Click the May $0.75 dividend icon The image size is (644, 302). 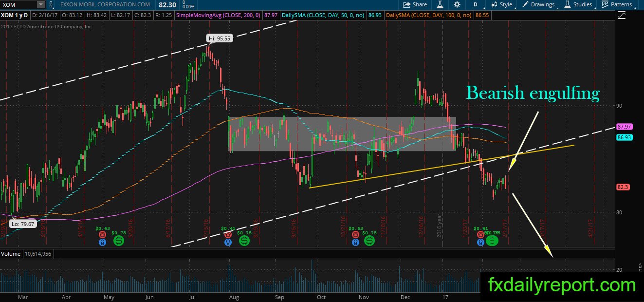(118, 240)
